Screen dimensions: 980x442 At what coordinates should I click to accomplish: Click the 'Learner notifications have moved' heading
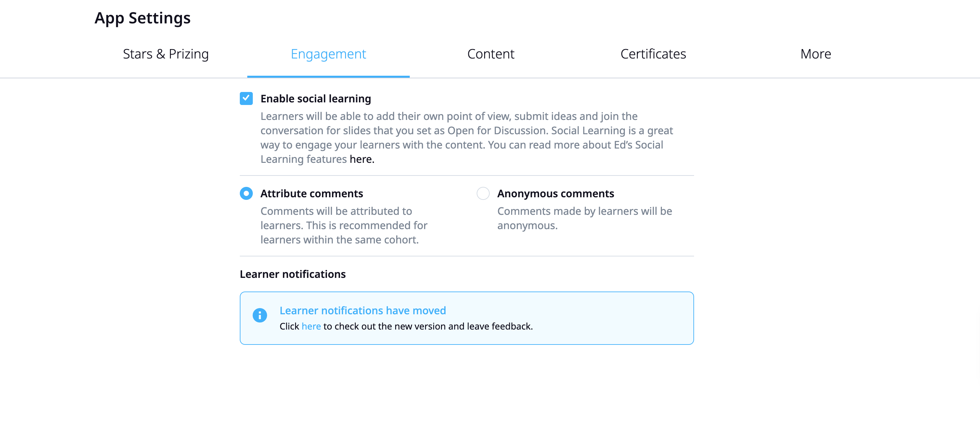(x=363, y=310)
